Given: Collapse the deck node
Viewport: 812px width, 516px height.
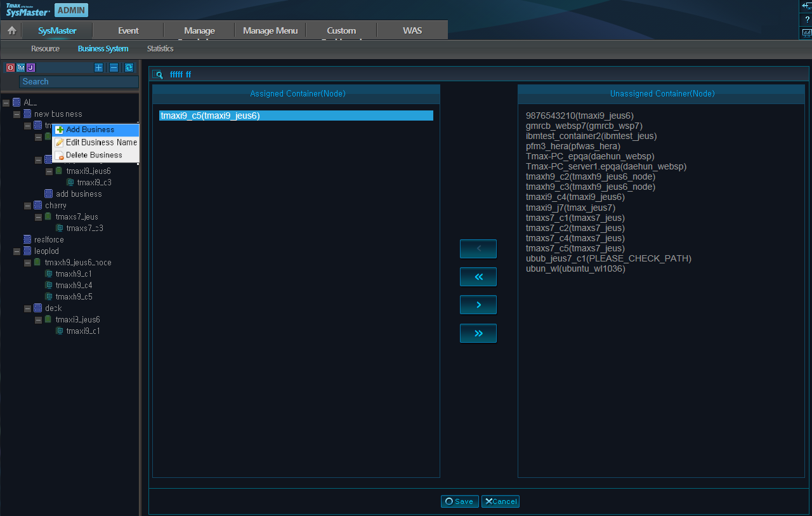Looking at the screenshot, I should (27, 308).
